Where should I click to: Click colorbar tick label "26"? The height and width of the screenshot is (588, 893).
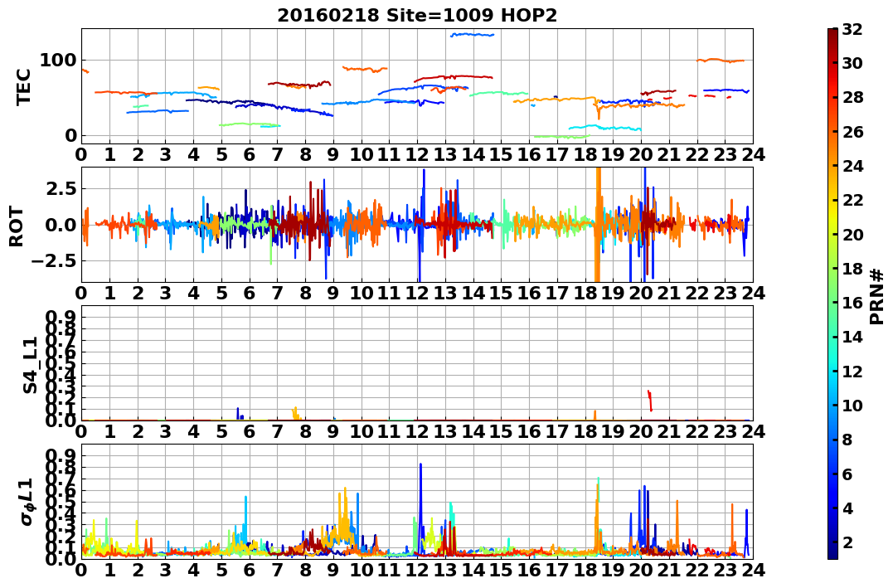tap(852, 132)
